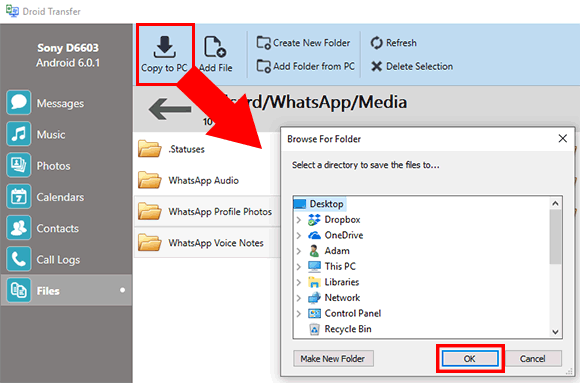
Task: Select Control Panel icon in tree
Action: coord(314,313)
